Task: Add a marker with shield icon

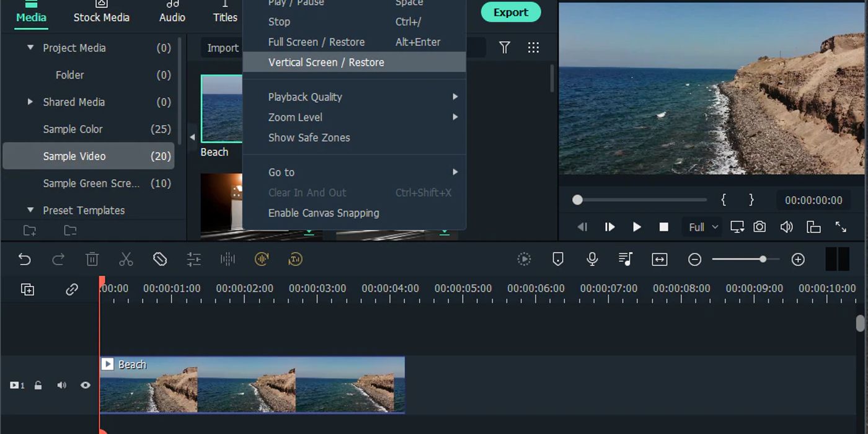Action: click(558, 259)
